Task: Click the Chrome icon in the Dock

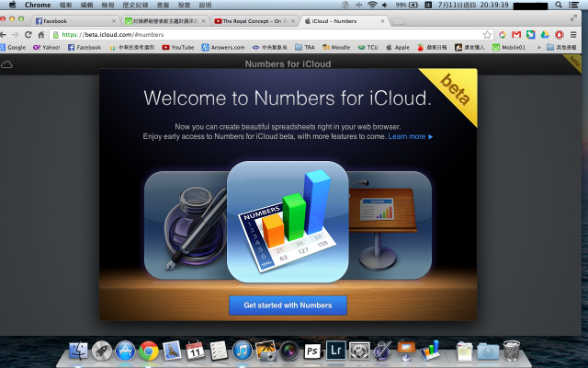Action: coord(149,351)
